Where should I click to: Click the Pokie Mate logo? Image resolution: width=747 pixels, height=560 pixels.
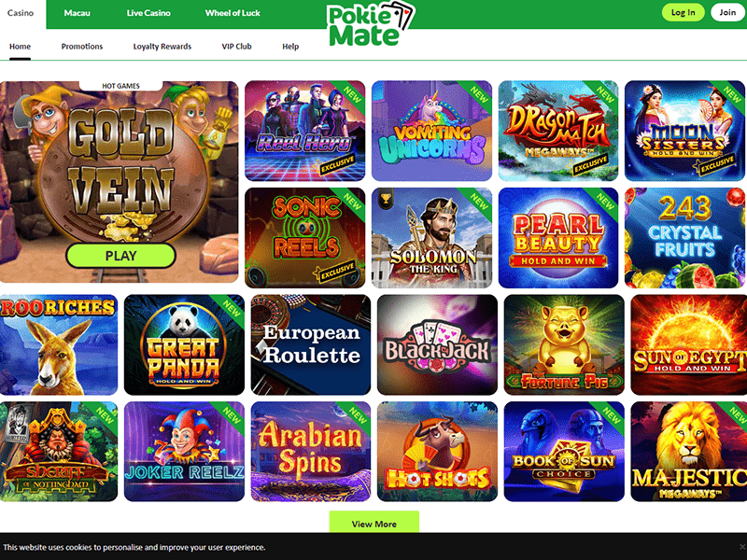click(371, 24)
